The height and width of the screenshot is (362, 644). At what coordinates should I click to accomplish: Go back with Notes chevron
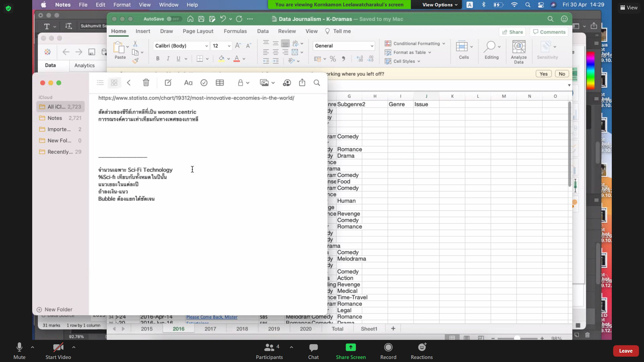(x=129, y=83)
